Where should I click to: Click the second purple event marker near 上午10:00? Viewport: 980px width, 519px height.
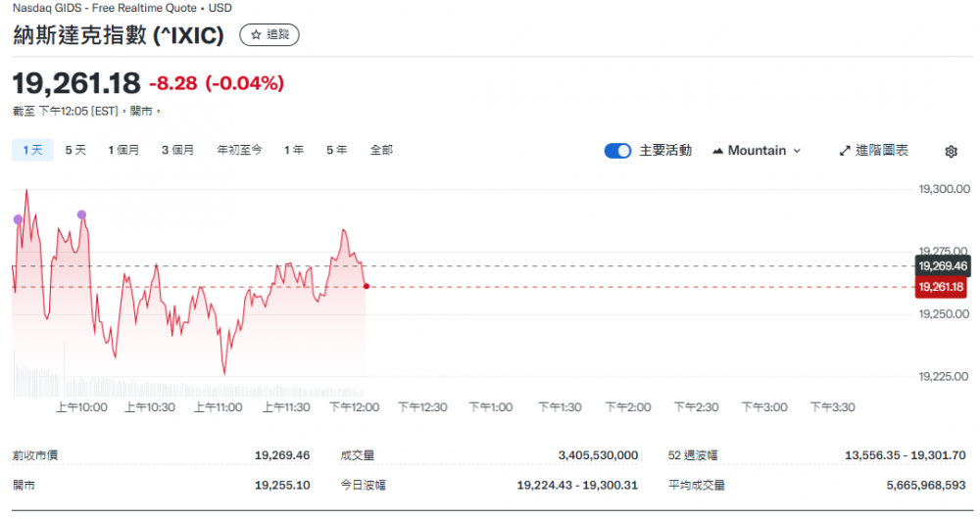(x=81, y=214)
